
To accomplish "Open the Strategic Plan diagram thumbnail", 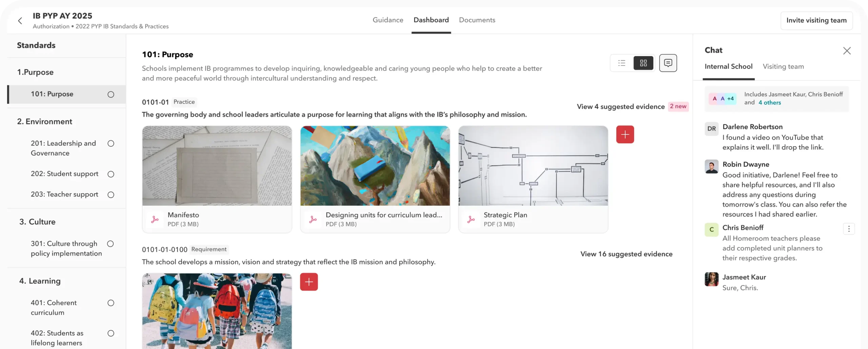I will [x=533, y=166].
